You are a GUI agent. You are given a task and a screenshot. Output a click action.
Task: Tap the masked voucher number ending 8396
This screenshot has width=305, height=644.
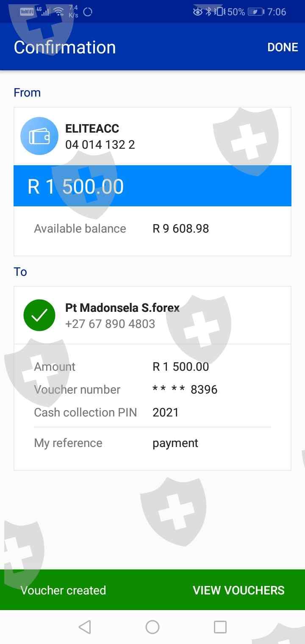point(185,390)
